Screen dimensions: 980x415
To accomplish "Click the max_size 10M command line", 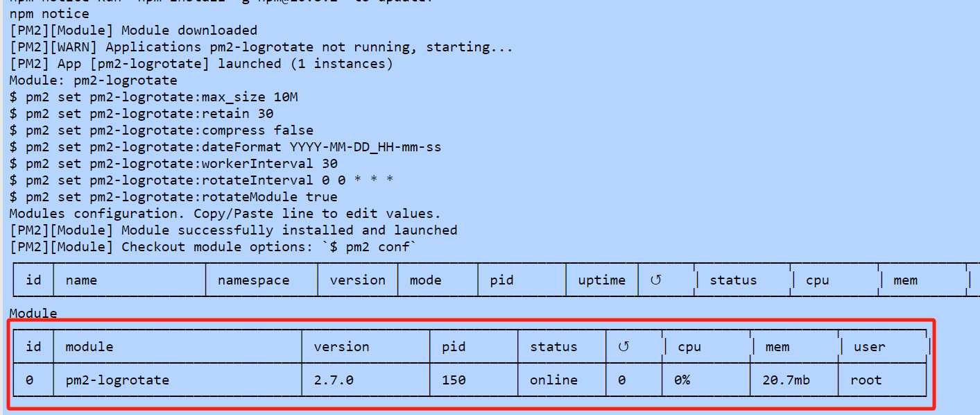I will coord(154,97).
